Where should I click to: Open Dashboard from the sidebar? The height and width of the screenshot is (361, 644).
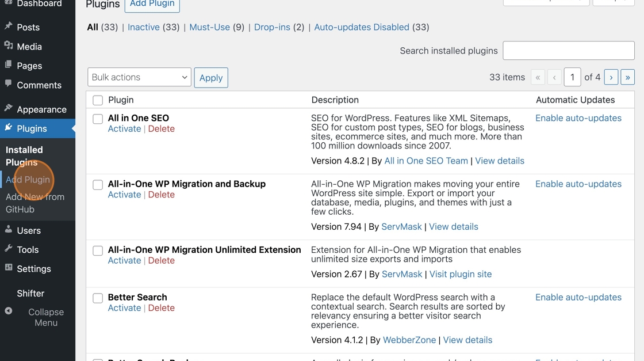pyautogui.click(x=39, y=3)
